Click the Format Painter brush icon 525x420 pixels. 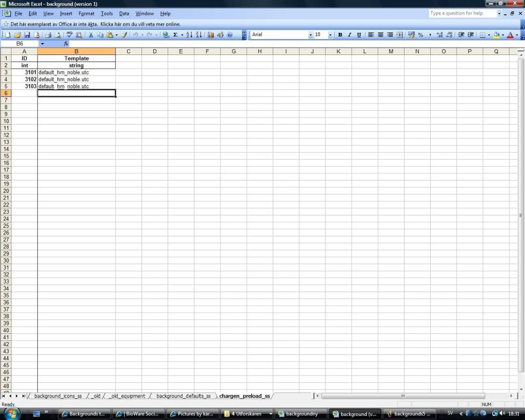(x=124, y=35)
